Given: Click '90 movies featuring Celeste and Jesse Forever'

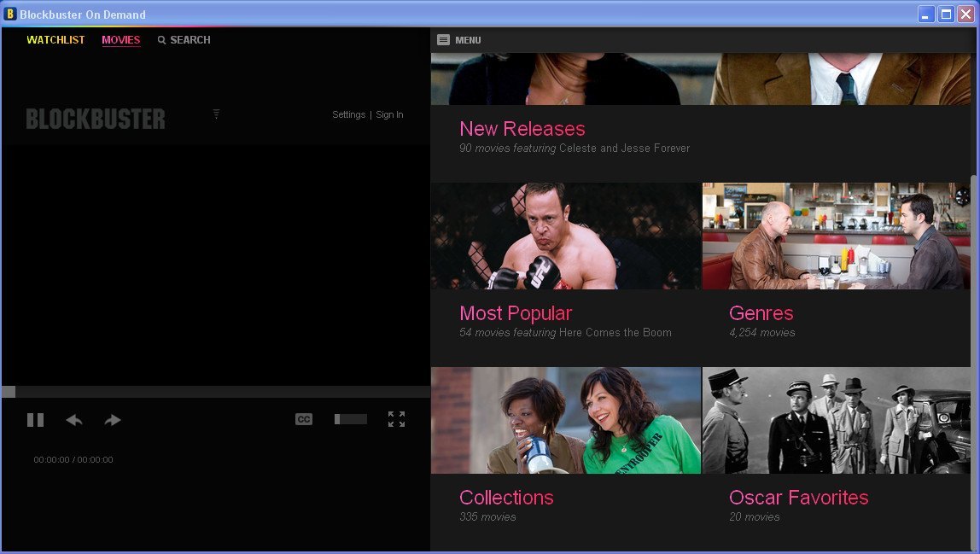Looking at the screenshot, I should pos(575,149).
